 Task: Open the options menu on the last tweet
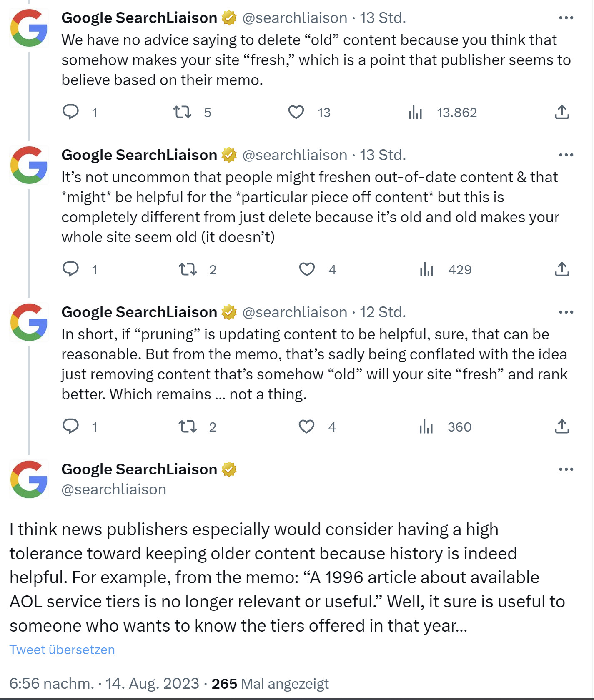point(566,469)
